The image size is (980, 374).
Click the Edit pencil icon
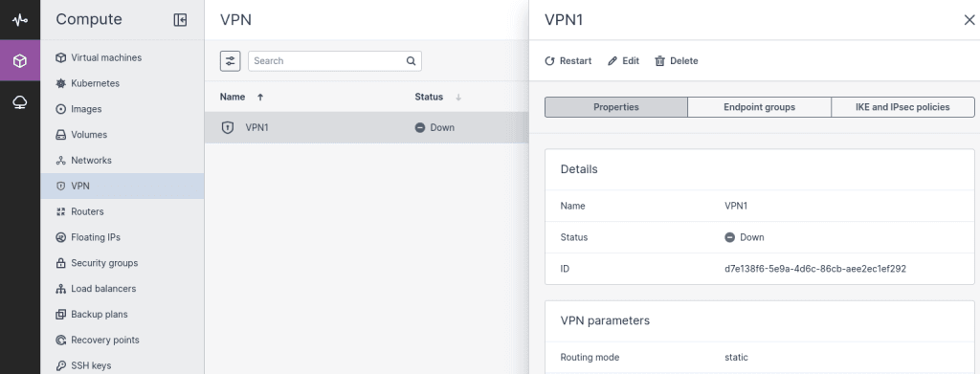tap(612, 60)
